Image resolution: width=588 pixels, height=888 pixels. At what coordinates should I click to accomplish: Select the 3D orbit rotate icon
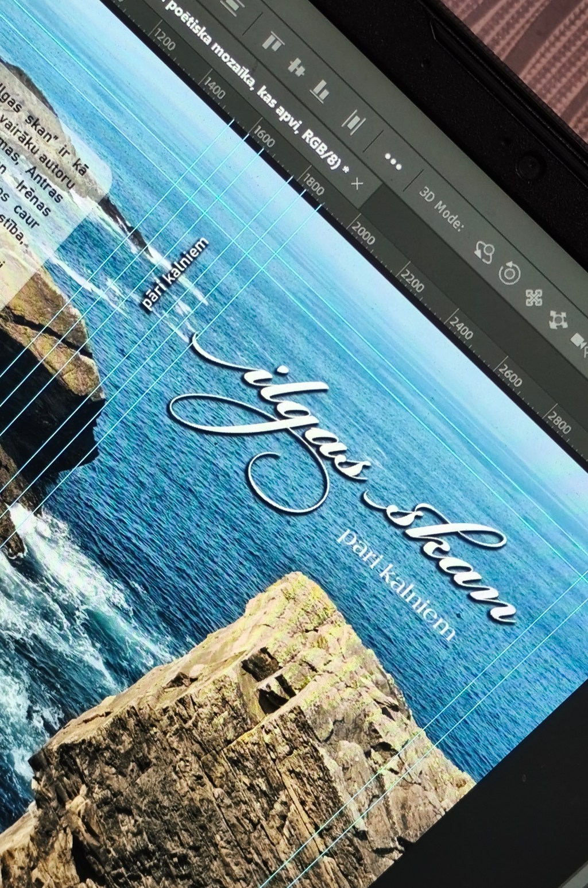tap(484, 251)
